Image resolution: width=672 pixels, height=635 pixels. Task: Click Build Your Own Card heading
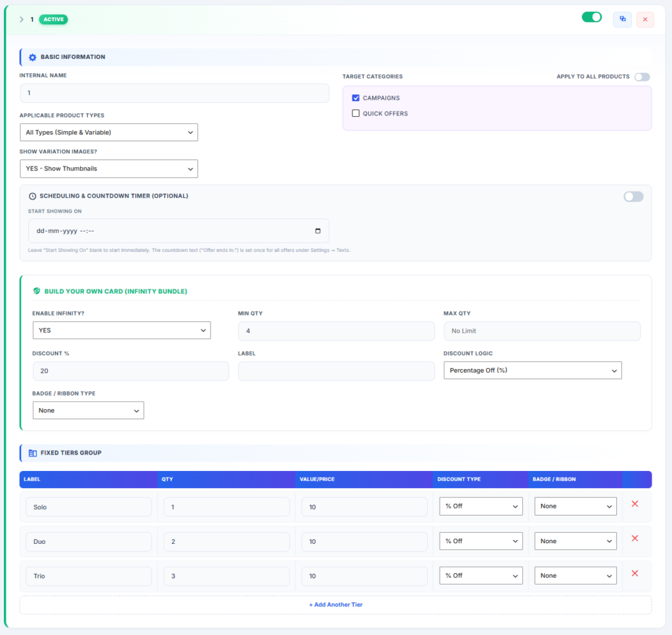[x=115, y=291]
